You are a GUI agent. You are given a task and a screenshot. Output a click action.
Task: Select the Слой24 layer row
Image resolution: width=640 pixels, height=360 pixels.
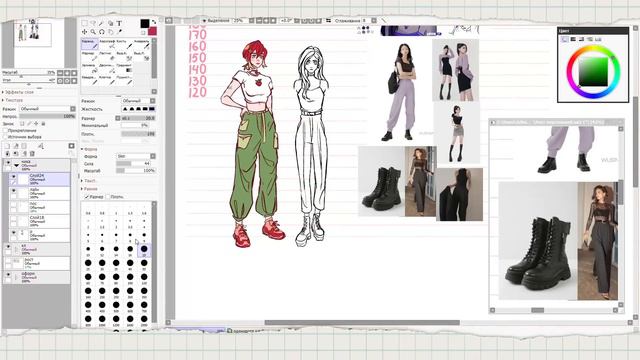[39, 179]
